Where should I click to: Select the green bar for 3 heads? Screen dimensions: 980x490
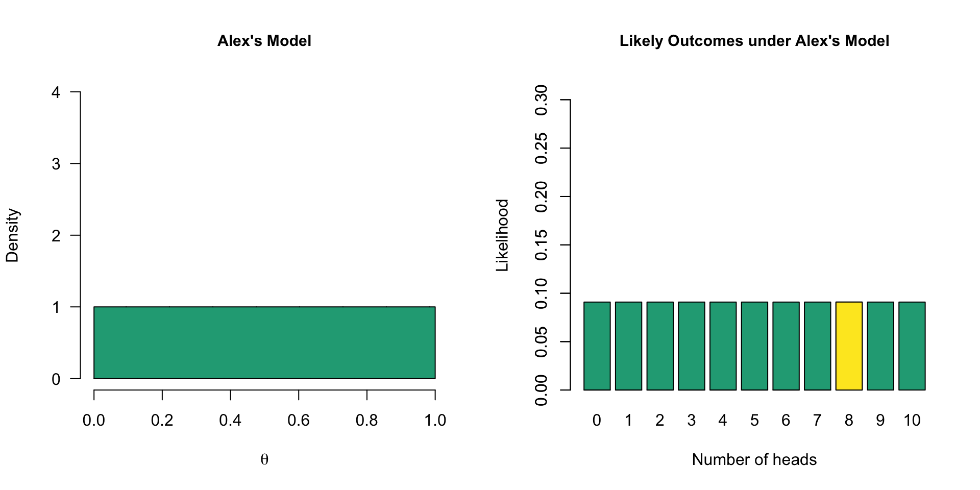tap(691, 346)
